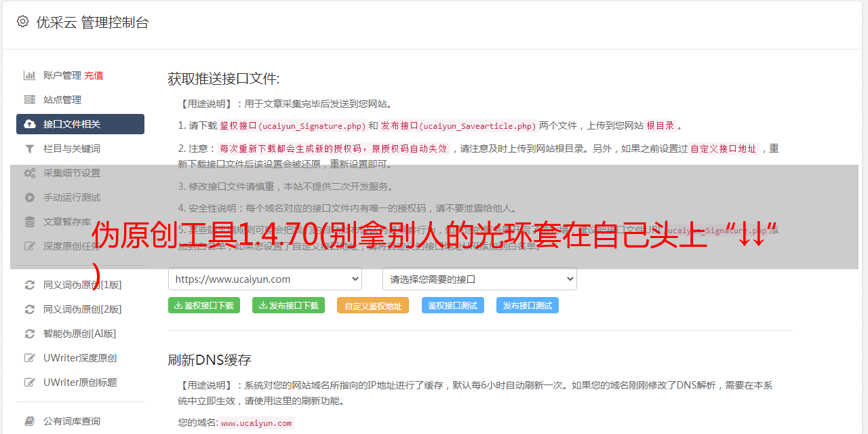Click the 优采云 管理控制台 title

click(92, 22)
